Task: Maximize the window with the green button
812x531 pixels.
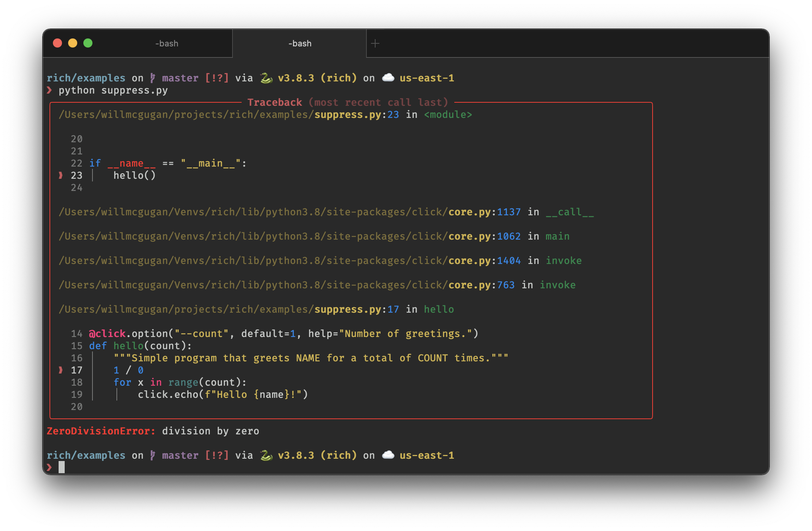Action: [88, 43]
